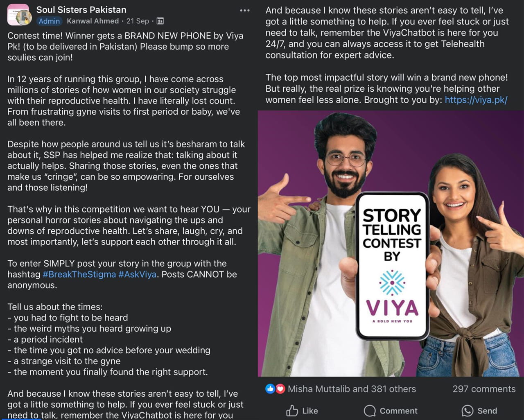Open Kanwal Ahmed's profile

click(93, 21)
